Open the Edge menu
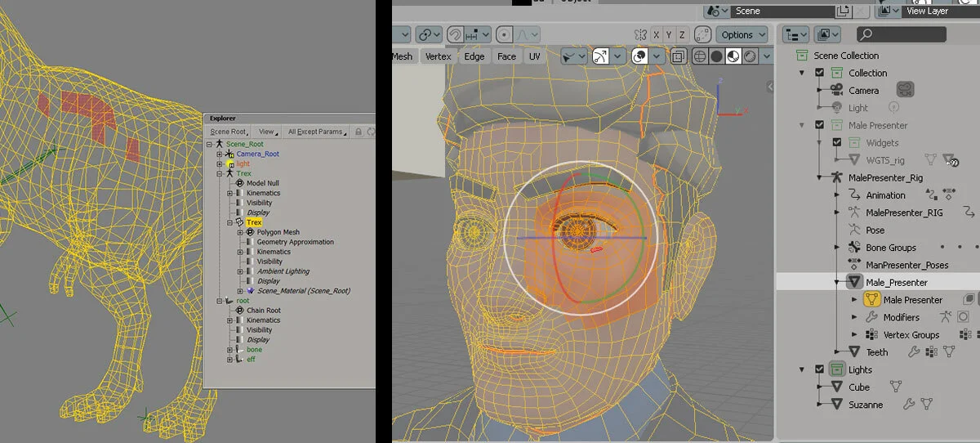This screenshot has width=980, height=443. click(474, 56)
